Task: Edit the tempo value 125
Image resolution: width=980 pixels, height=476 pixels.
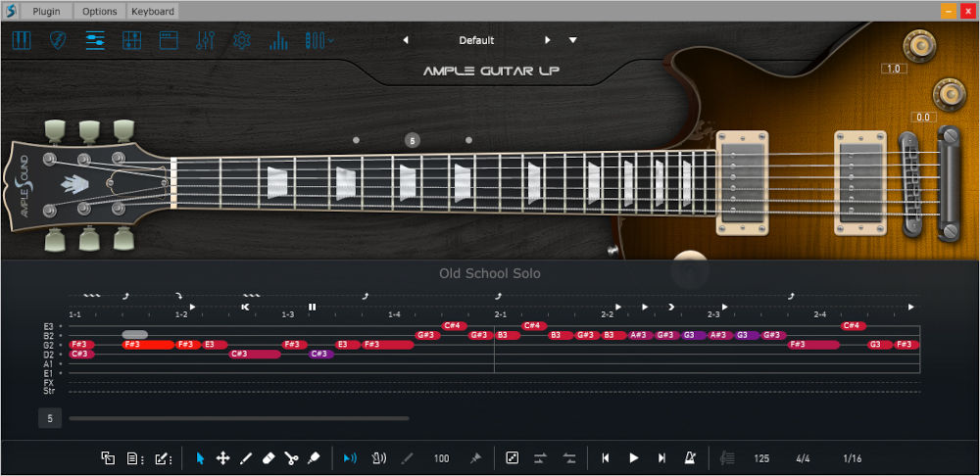Action: (761, 458)
